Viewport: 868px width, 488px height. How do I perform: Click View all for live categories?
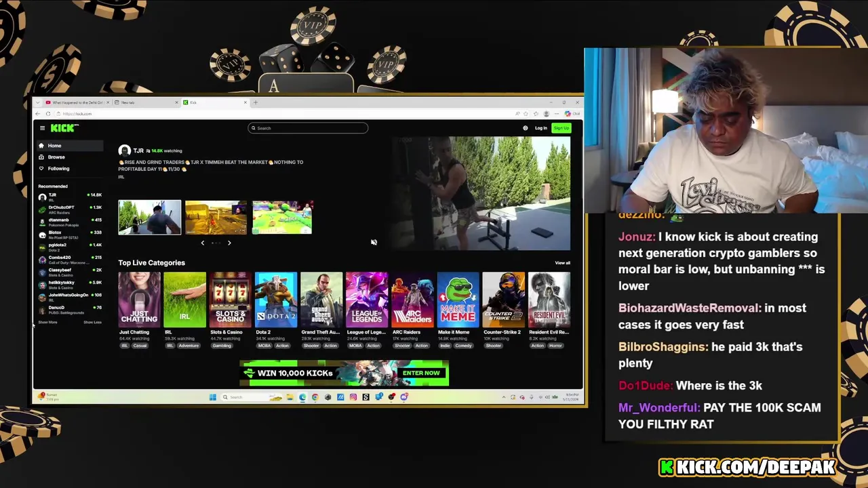(x=562, y=263)
